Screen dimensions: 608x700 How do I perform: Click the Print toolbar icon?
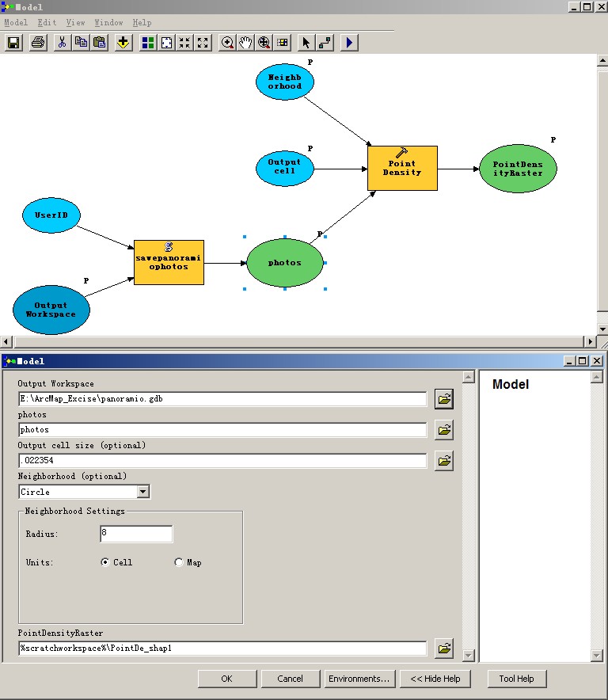[38, 43]
